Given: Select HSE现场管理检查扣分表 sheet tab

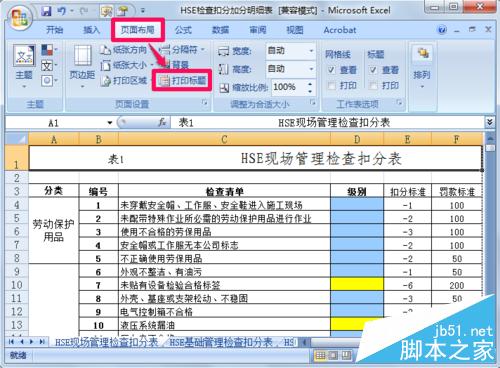Looking at the screenshot, I should [106, 342].
